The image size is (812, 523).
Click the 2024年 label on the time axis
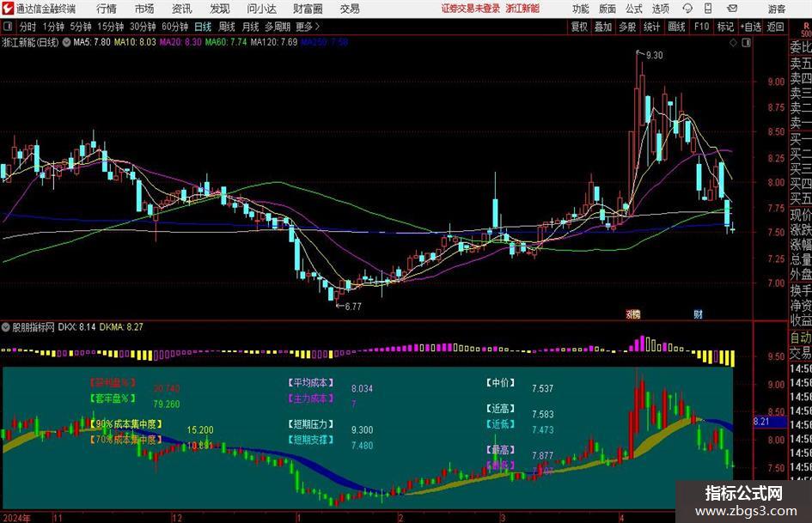[x=16, y=518]
